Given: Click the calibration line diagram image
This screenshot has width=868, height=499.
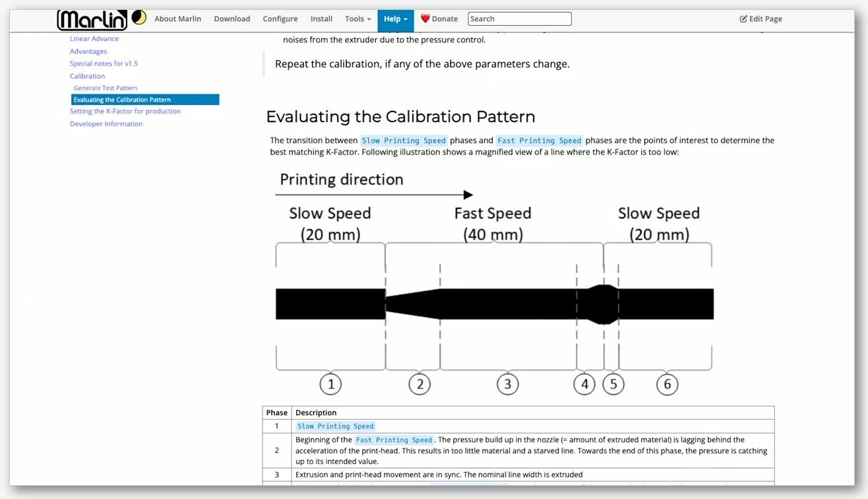Looking at the screenshot, I should pyautogui.click(x=495, y=283).
